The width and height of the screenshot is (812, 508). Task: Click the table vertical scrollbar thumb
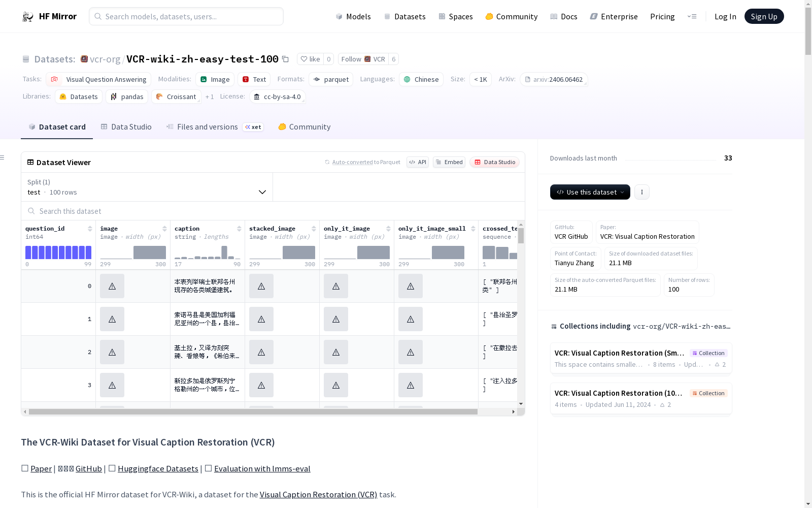[521, 236]
